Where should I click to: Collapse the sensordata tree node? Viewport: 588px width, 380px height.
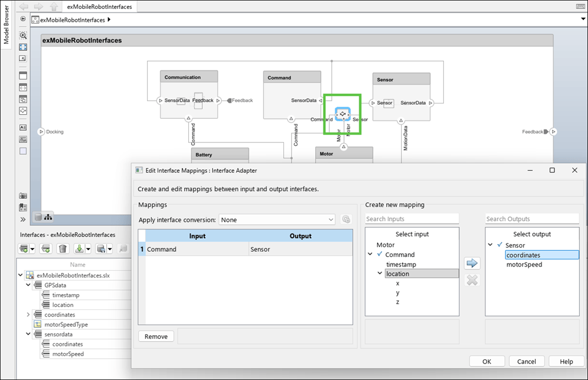(28, 334)
